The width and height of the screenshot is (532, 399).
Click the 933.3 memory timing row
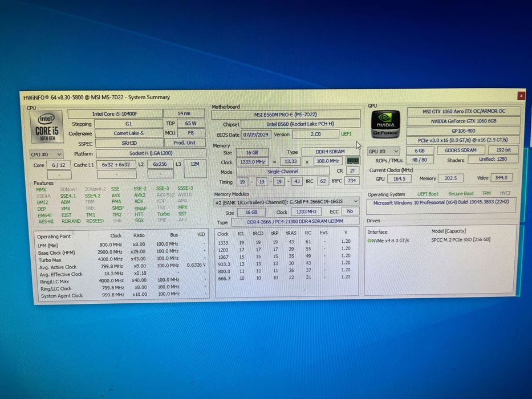pyautogui.click(x=286, y=263)
